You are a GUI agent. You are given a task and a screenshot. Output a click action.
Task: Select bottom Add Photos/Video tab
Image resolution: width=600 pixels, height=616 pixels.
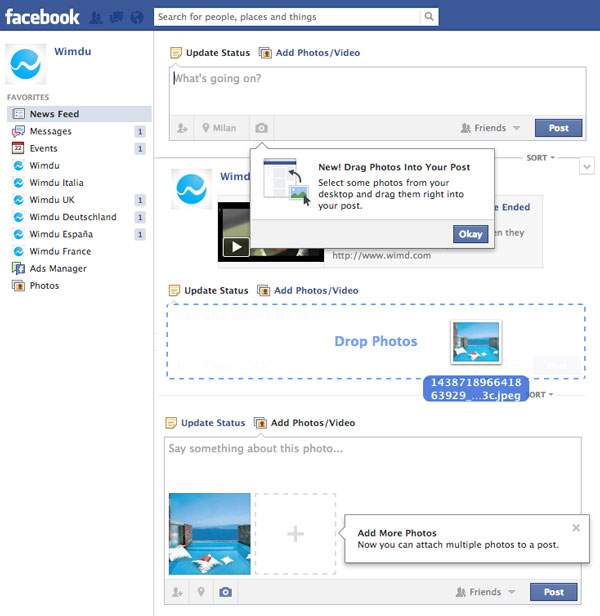(x=305, y=423)
